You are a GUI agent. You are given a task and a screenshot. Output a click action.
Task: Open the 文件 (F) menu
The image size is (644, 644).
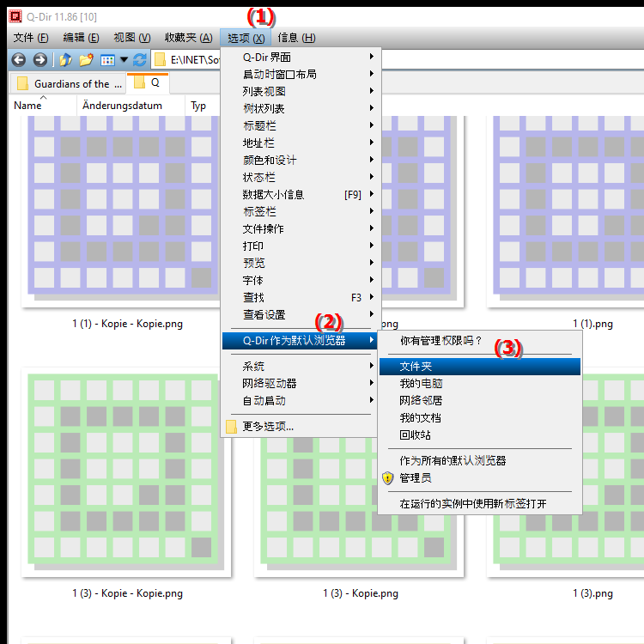click(x=31, y=38)
